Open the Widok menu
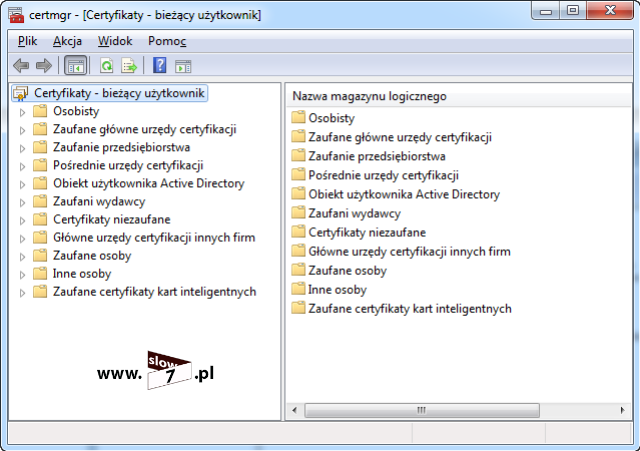 115,41
